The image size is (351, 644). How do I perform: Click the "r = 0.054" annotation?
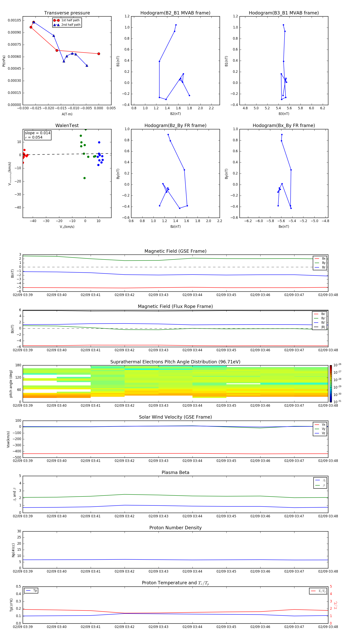[x=34, y=137]
